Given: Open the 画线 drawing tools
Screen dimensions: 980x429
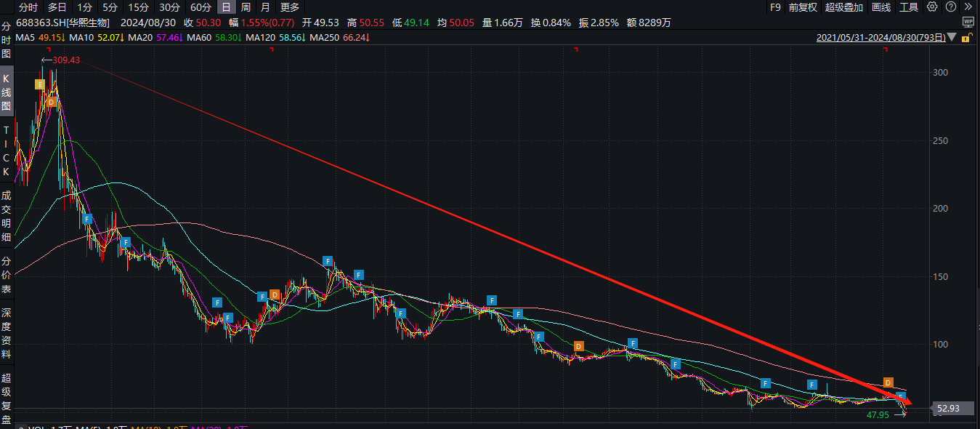Looking at the screenshot, I should coord(880,7).
